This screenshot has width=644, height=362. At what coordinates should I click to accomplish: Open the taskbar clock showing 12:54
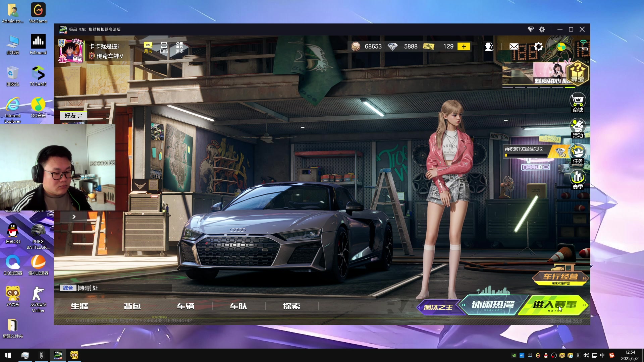coord(630,355)
